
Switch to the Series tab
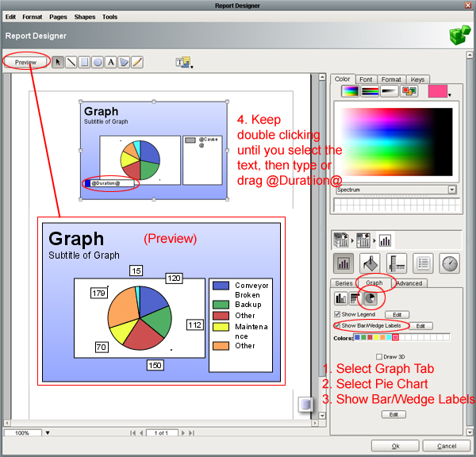(344, 283)
